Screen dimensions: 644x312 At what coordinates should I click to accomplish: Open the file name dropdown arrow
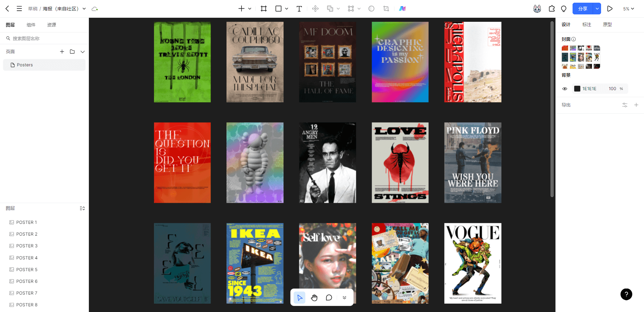point(84,9)
